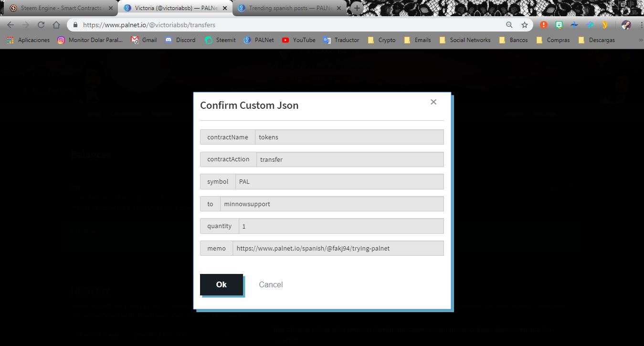Switch to Steem Engine Smart Contracts tab

60,8
